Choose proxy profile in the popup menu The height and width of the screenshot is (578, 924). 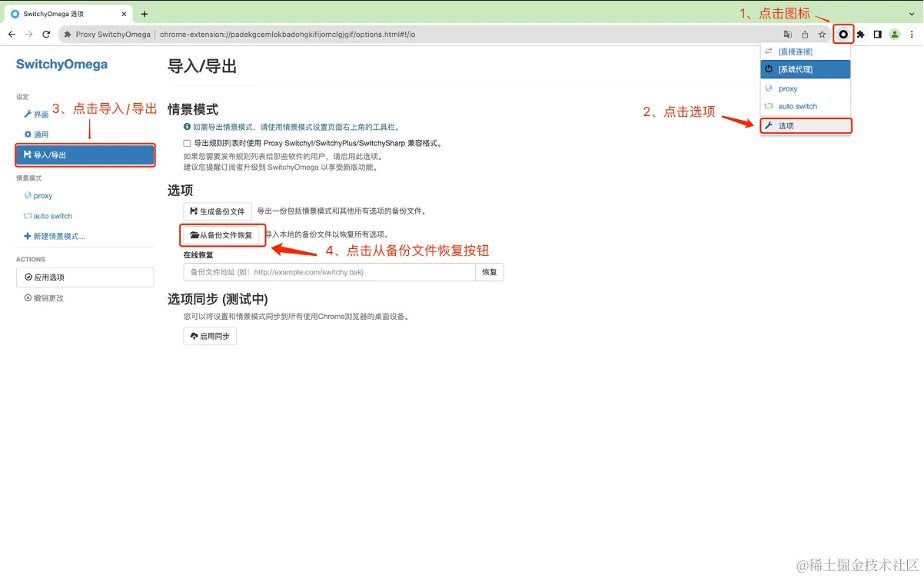click(x=806, y=88)
